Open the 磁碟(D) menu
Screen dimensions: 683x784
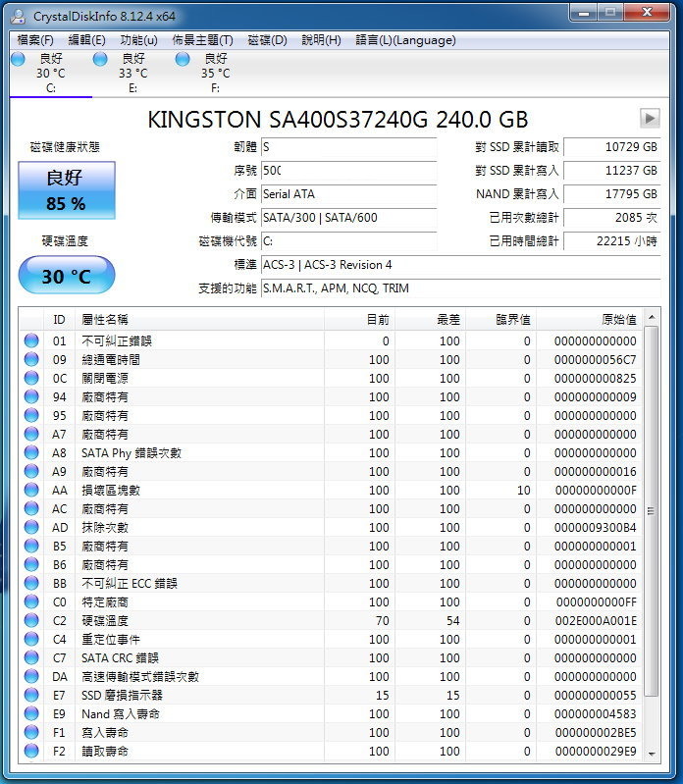pyautogui.click(x=267, y=40)
